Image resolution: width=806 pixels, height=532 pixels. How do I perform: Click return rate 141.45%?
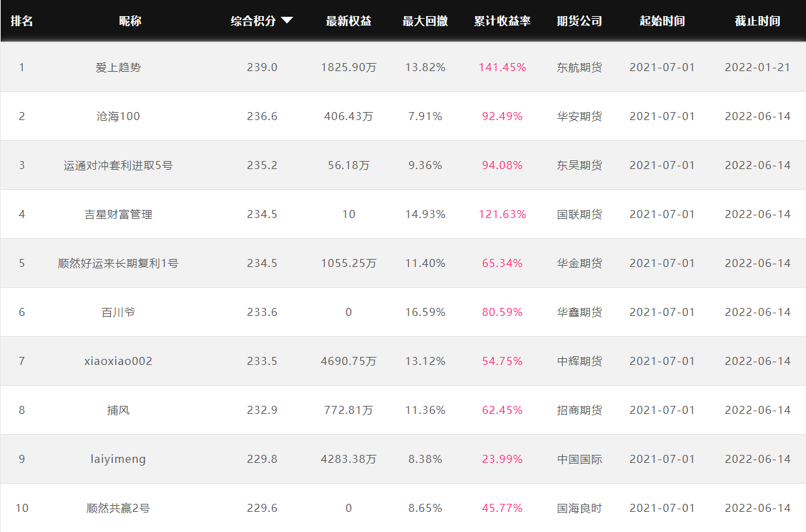(x=503, y=67)
